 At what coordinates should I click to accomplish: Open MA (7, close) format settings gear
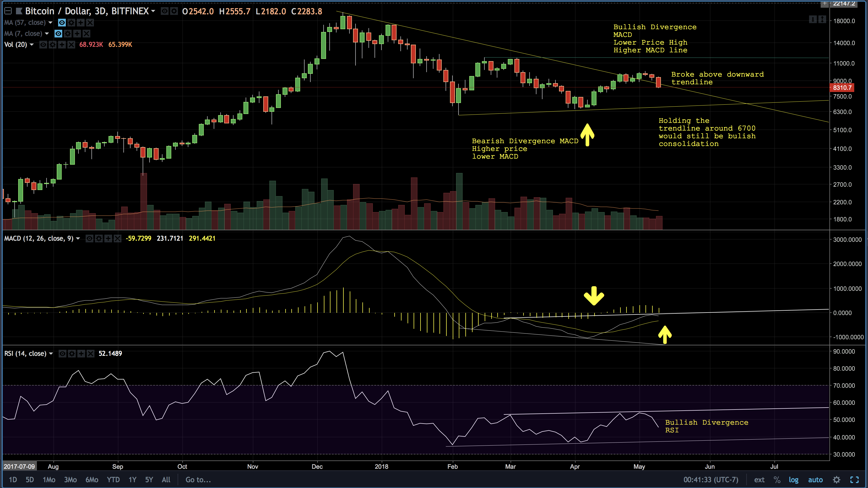[x=68, y=33]
